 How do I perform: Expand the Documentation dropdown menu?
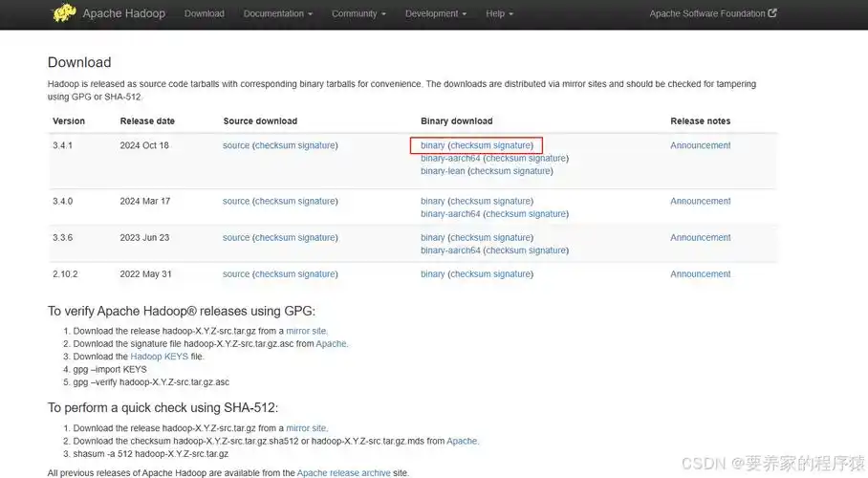(x=278, y=13)
